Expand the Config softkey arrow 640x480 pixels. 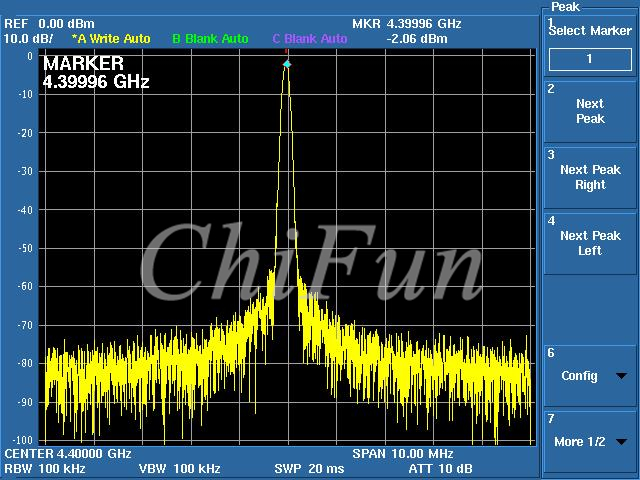[621, 377]
